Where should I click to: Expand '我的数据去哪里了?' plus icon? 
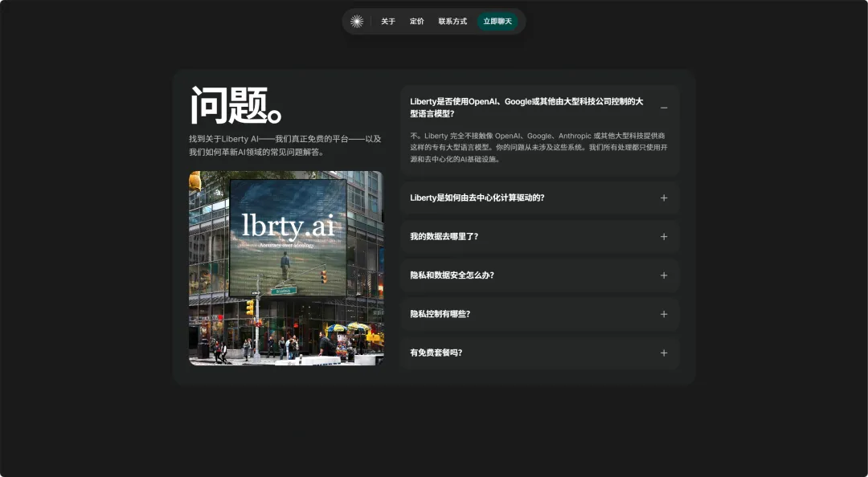tap(664, 237)
